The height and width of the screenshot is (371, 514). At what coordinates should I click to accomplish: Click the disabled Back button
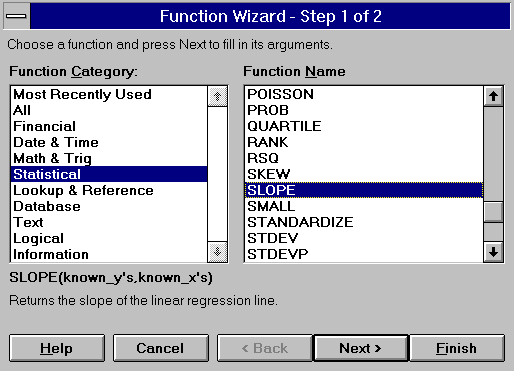point(265,348)
